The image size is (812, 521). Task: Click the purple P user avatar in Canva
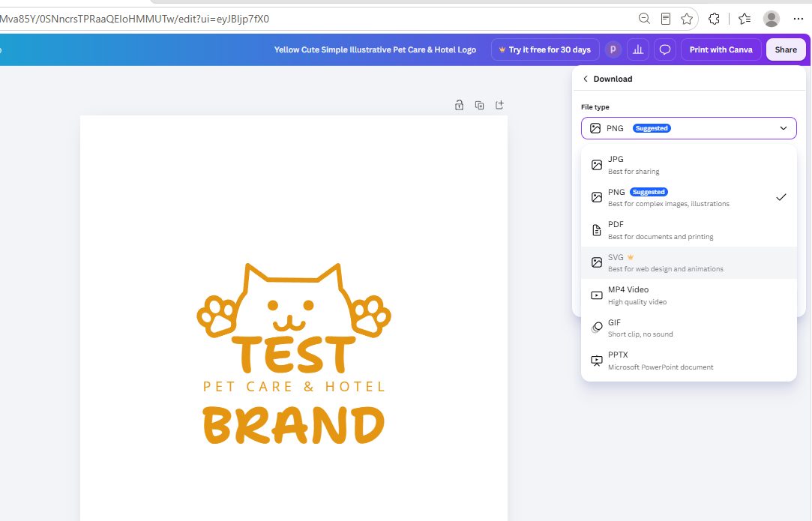tap(613, 49)
